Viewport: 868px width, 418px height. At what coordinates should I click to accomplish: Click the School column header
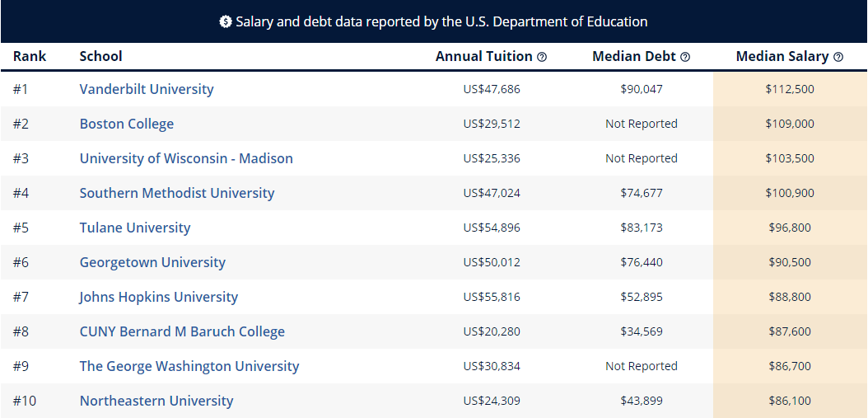point(100,57)
